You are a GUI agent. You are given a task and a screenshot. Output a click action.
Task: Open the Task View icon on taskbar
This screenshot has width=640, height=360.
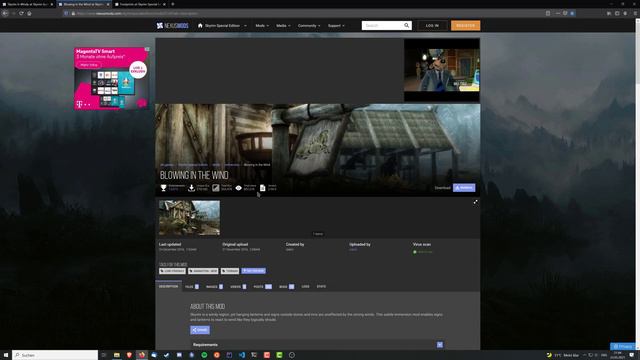104,355
